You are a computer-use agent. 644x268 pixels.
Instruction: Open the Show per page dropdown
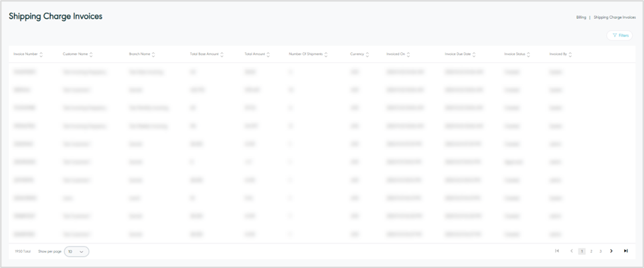point(76,251)
